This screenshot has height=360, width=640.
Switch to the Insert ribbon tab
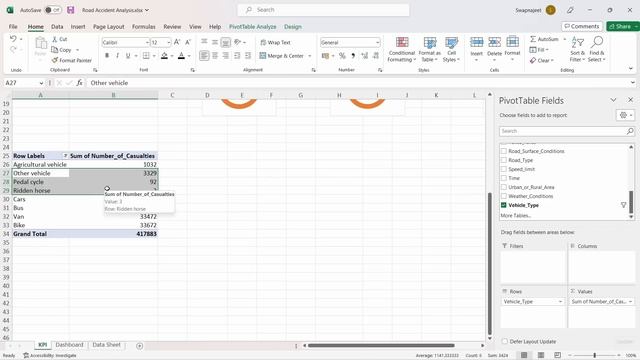click(78, 27)
